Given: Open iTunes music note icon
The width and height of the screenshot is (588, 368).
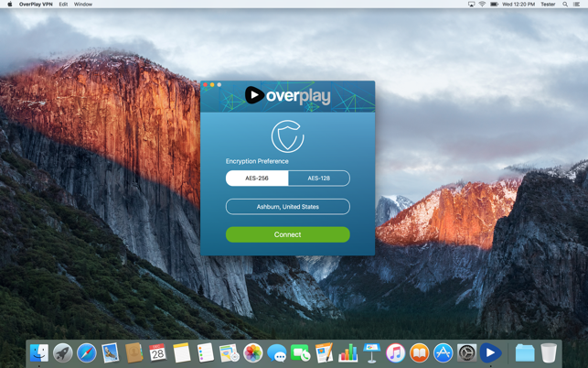Looking at the screenshot, I should [396, 353].
